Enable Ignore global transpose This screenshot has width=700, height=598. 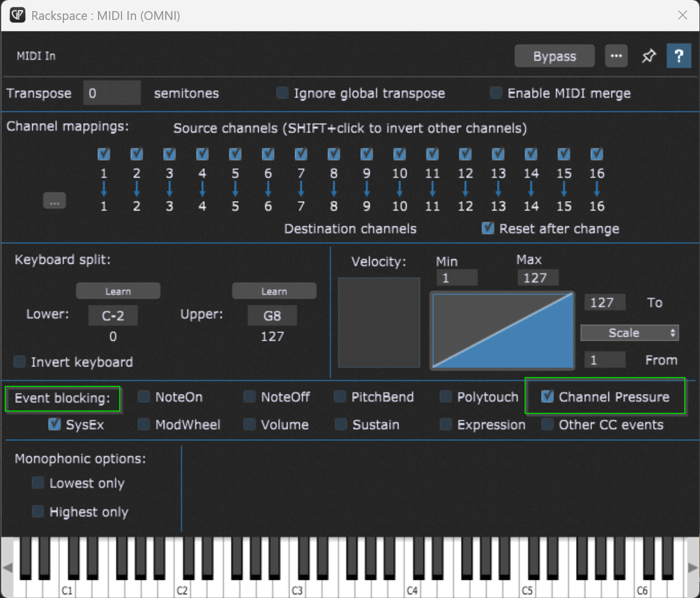(x=282, y=93)
